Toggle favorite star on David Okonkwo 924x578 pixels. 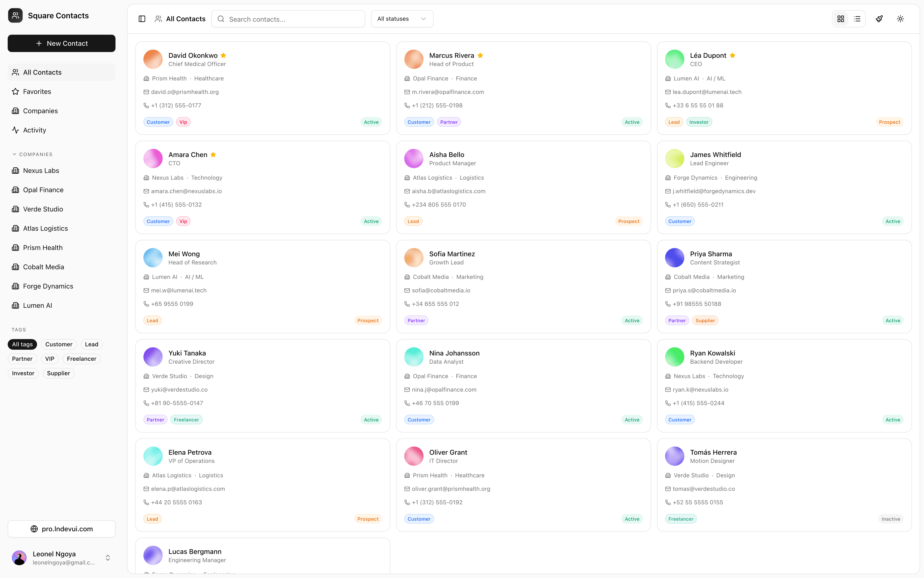(x=223, y=55)
